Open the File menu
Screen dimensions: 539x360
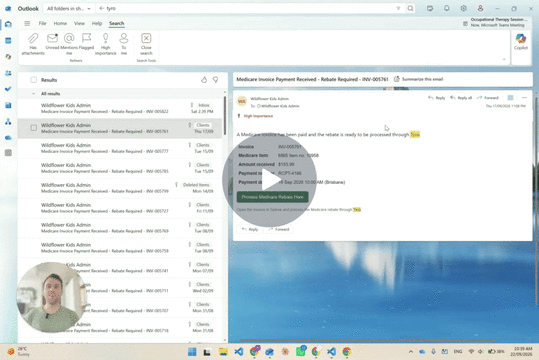42,23
